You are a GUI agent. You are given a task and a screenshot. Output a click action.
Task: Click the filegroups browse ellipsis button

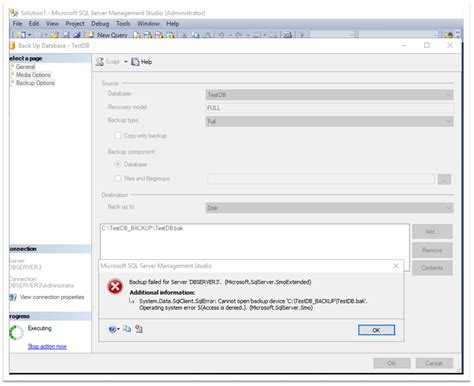[444, 179]
